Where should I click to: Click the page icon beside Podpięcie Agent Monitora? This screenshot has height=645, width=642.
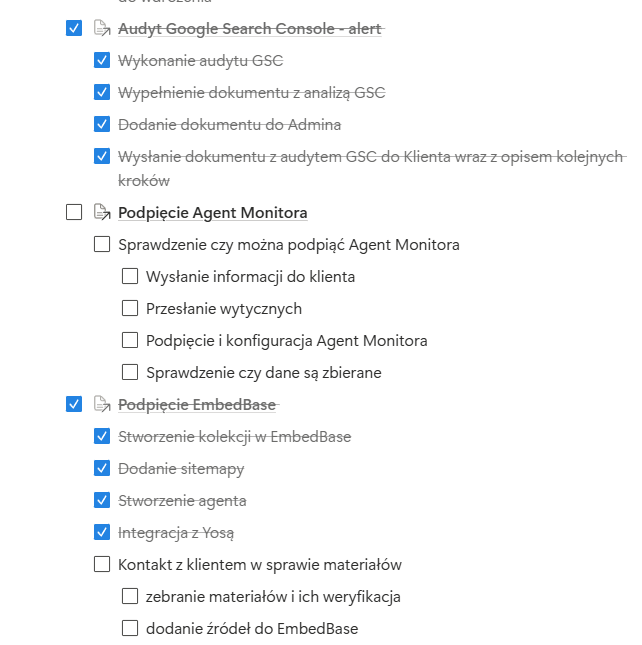pyautogui.click(x=101, y=212)
